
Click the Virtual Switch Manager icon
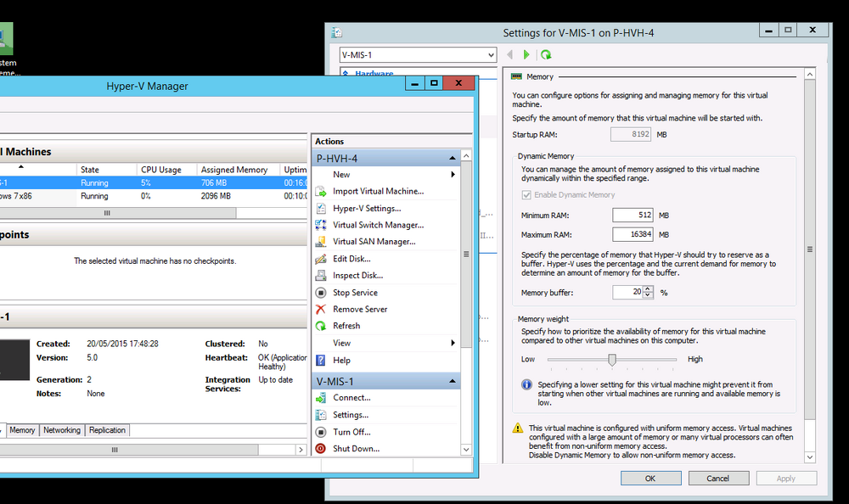tap(321, 225)
